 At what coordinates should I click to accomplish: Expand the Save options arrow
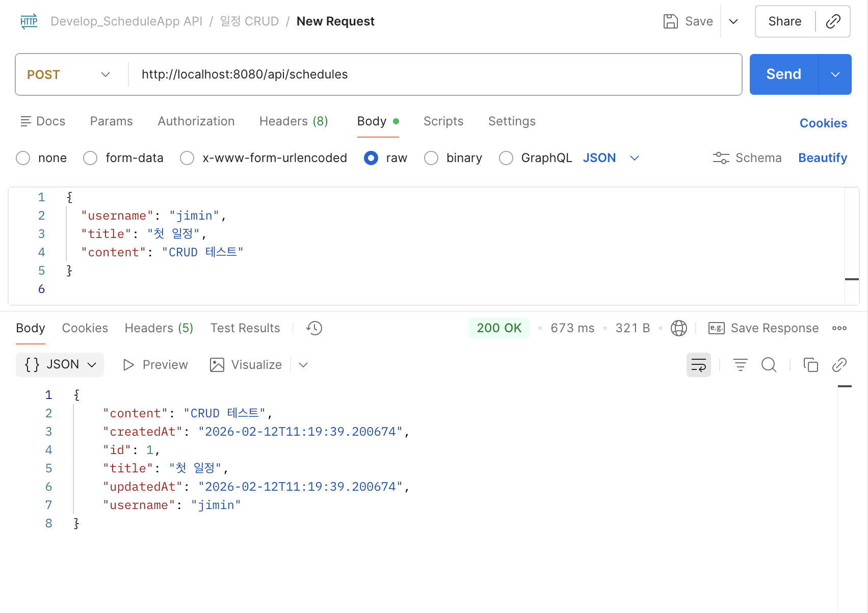click(x=733, y=21)
